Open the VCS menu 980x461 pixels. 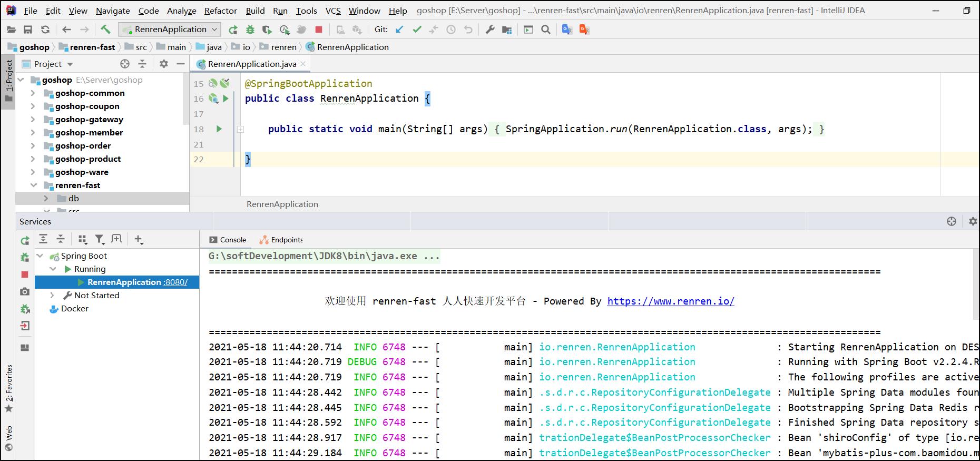pyautogui.click(x=333, y=11)
